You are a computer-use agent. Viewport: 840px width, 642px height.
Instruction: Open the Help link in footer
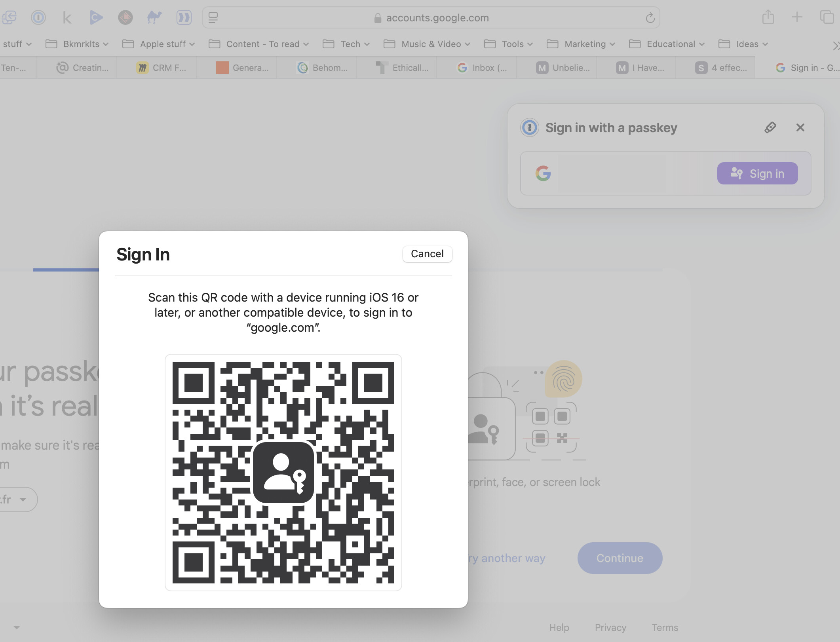pos(559,627)
